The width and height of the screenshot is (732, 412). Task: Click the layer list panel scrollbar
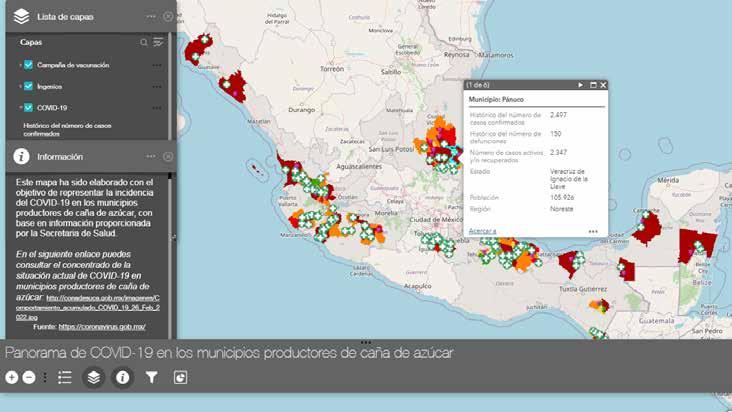(x=169, y=86)
